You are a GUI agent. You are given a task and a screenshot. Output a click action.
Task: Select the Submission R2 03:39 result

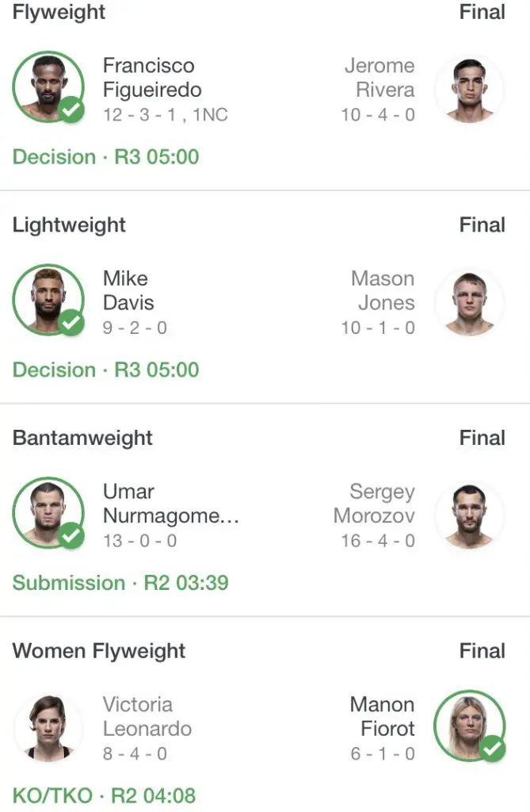pyautogui.click(x=120, y=583)
